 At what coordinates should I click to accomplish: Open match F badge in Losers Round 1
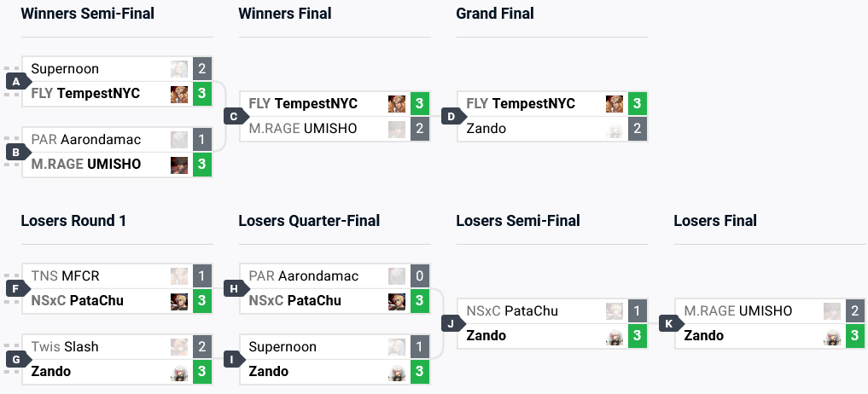pyautogui.click(x=15, y=288)
